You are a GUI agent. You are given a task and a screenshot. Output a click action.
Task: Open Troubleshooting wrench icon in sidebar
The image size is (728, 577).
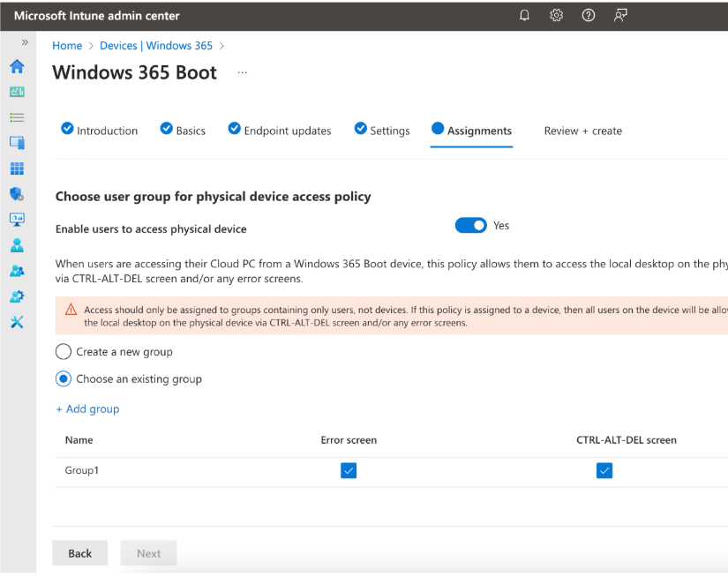17,322
